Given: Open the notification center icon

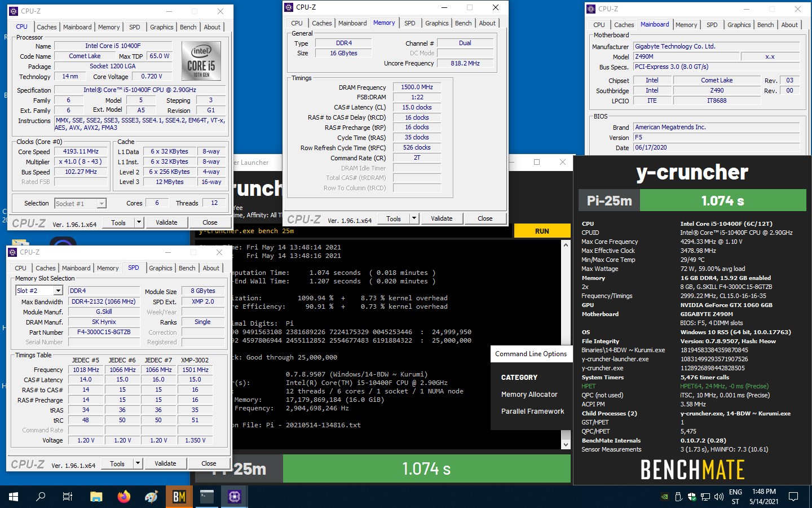Looking at the screenshot, I should pyautogui.click(x=793, y=497).
